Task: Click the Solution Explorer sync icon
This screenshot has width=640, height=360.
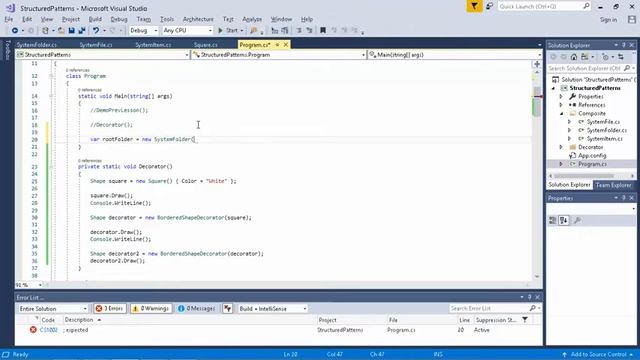Action: tap(621, 57)
